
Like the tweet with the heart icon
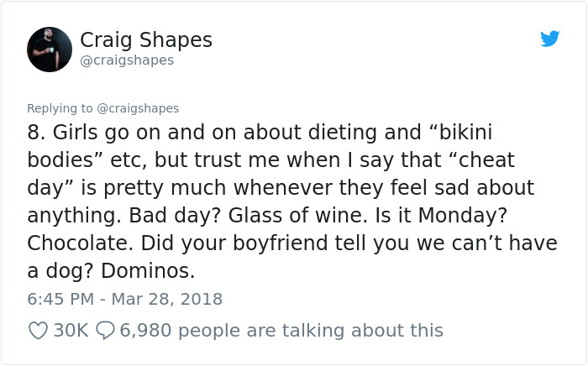coord(39,331)
